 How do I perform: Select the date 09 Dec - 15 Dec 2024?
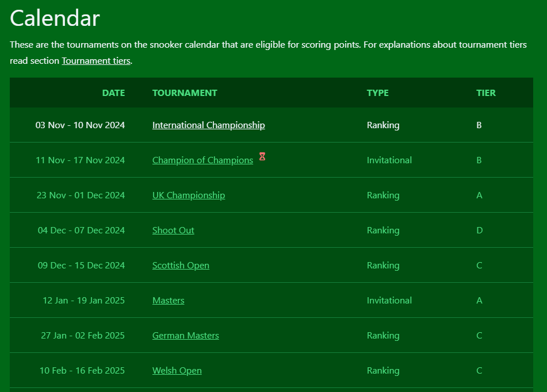click(81, 266)
